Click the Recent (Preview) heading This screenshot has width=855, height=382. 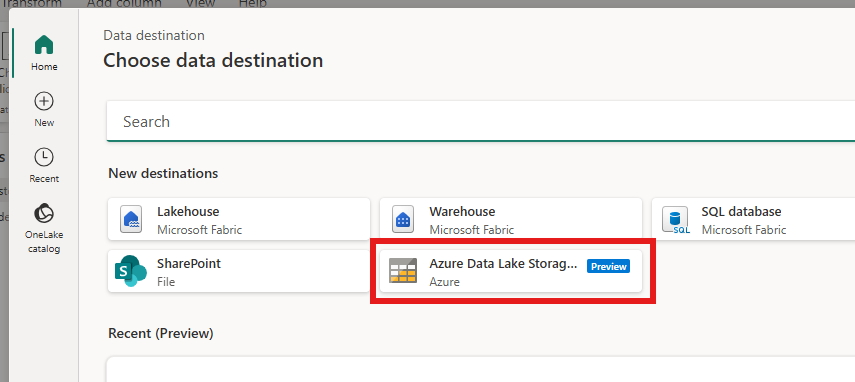click(x=161, y=333)
